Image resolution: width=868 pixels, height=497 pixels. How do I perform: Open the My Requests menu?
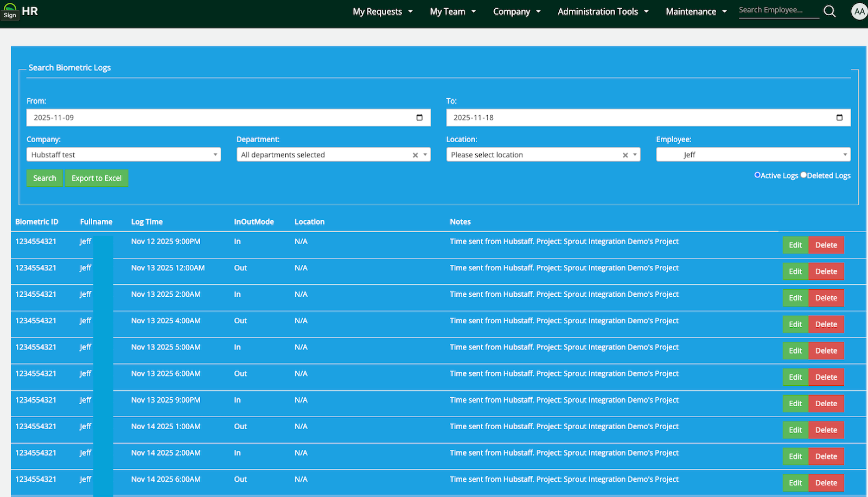tap(382, 11)
